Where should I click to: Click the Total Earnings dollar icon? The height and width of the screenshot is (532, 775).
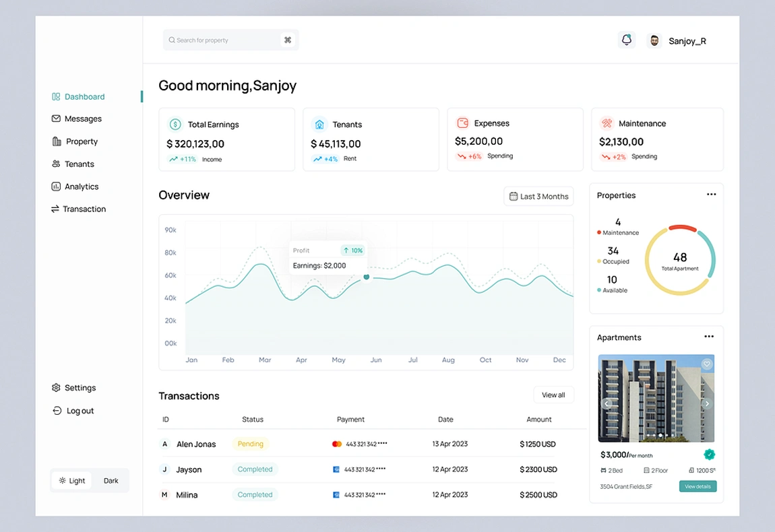[x=175, y=125]
